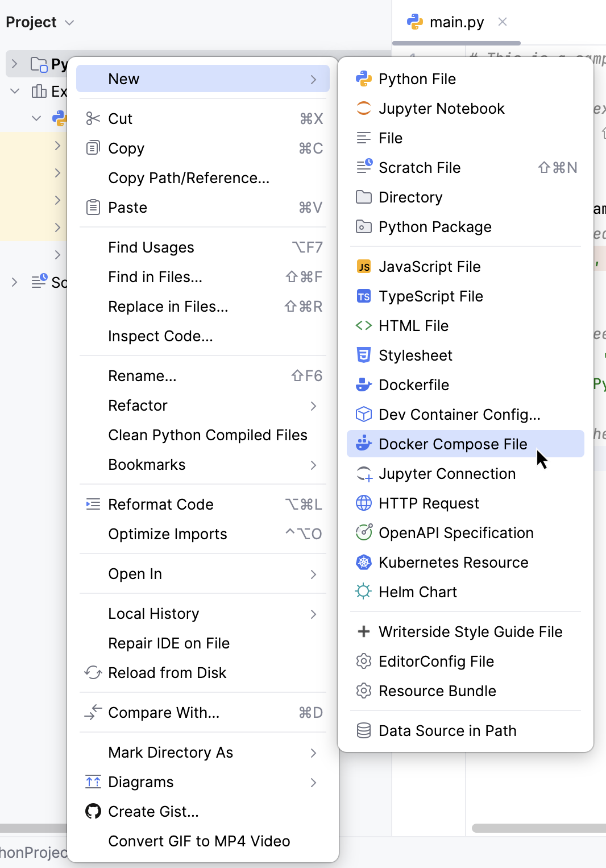The width and height of the screenshot is (606, 868).
Task: Select File entry in New submenu
Action: [466, 138]
